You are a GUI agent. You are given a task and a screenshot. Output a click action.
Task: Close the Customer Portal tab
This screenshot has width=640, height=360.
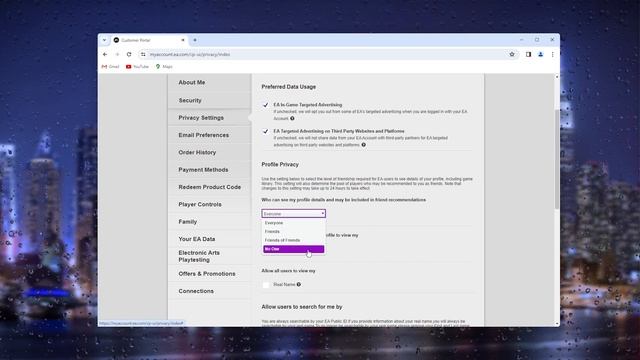click(x=182, y=40)
